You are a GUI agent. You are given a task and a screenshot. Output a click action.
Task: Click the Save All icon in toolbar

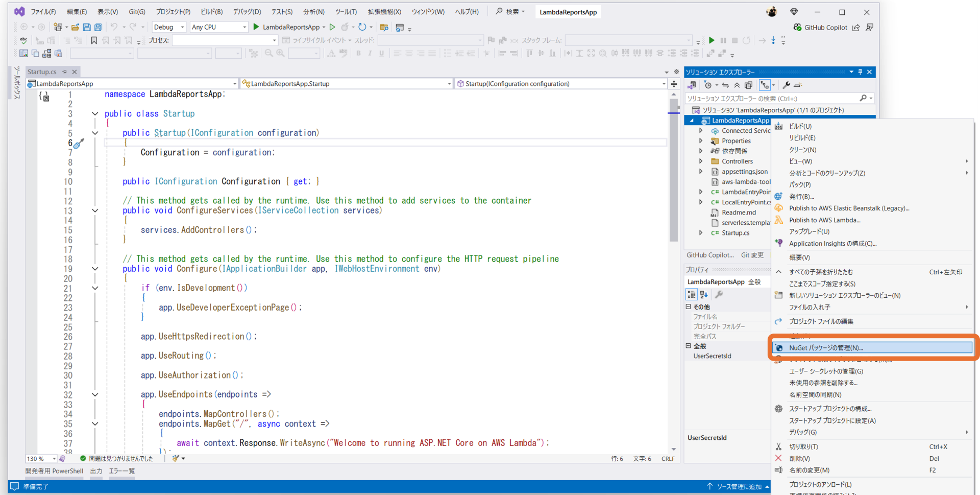pyautogui.click(x=98, y=27)
